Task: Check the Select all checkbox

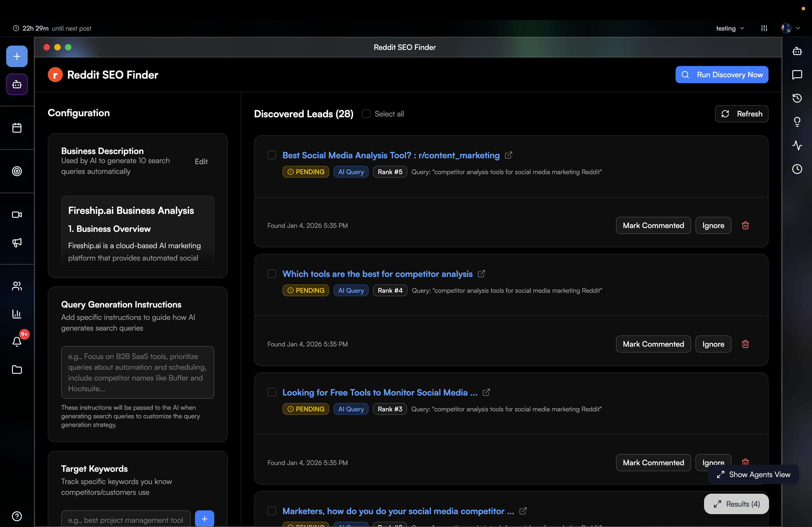Action: click(x=366, y=114)
